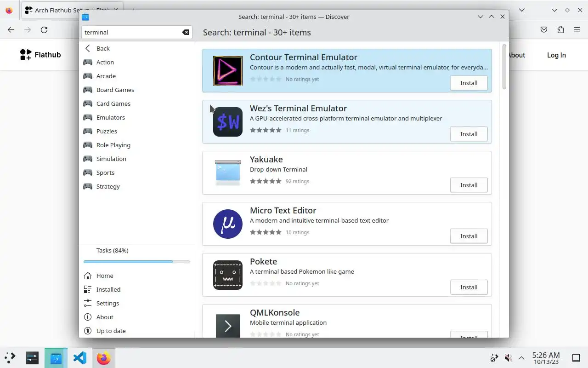Open the clock showing 5:26 AM
Screen dimensions: 588x368
click(546, 358)
